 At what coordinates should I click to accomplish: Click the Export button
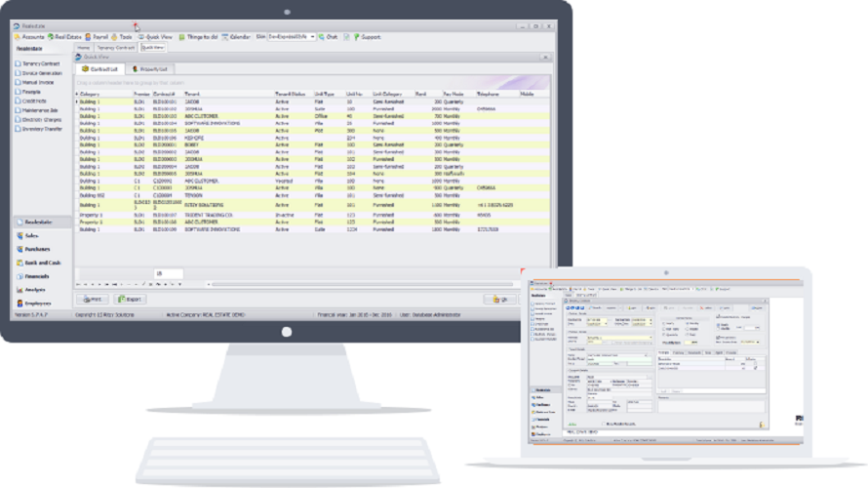130,299
